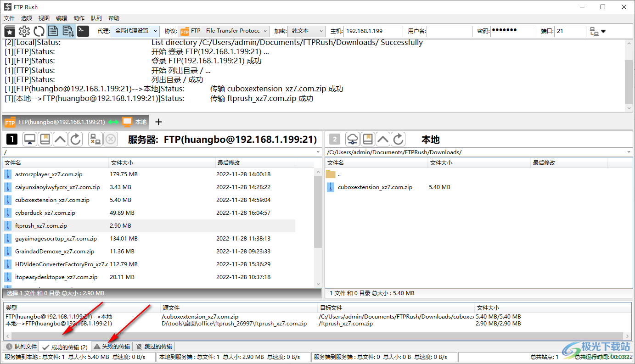Image resolution: width=635 pixels, height=364 pixels.
Task: Refresh the server pane directory listing
Action: [x=75, y=140]
